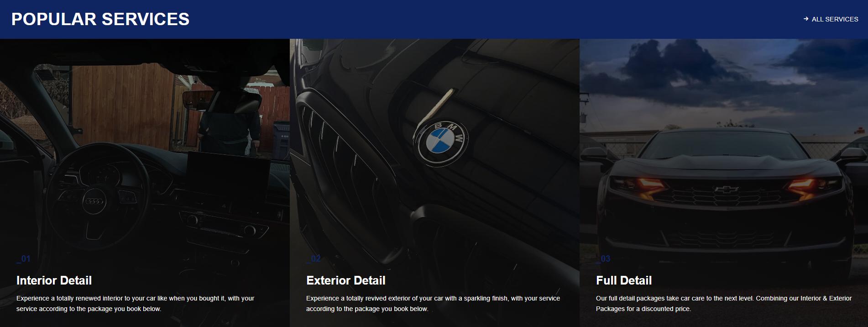The width and height of the screenshot is (868, 327).
Task: Click the _01 number label
Action: (x=23, y=259)
